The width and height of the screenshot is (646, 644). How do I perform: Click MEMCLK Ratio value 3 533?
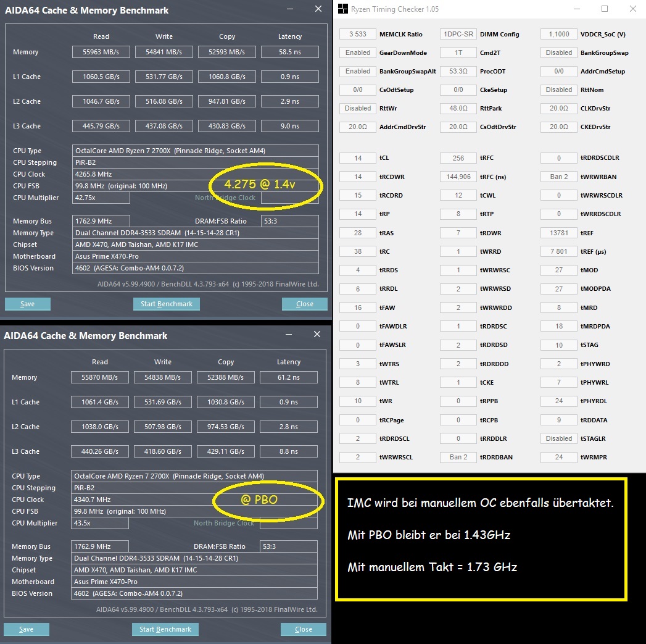click(358, 34)
